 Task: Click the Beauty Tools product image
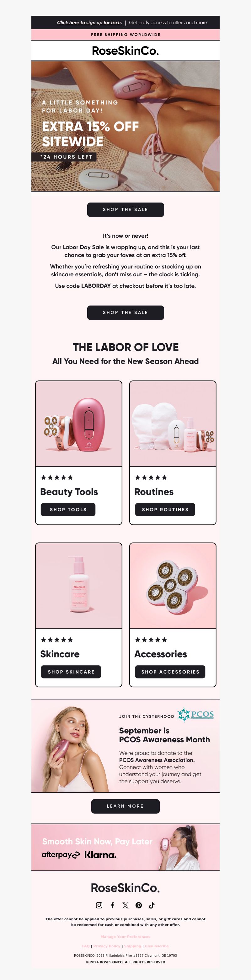click(x=79, y=424)
